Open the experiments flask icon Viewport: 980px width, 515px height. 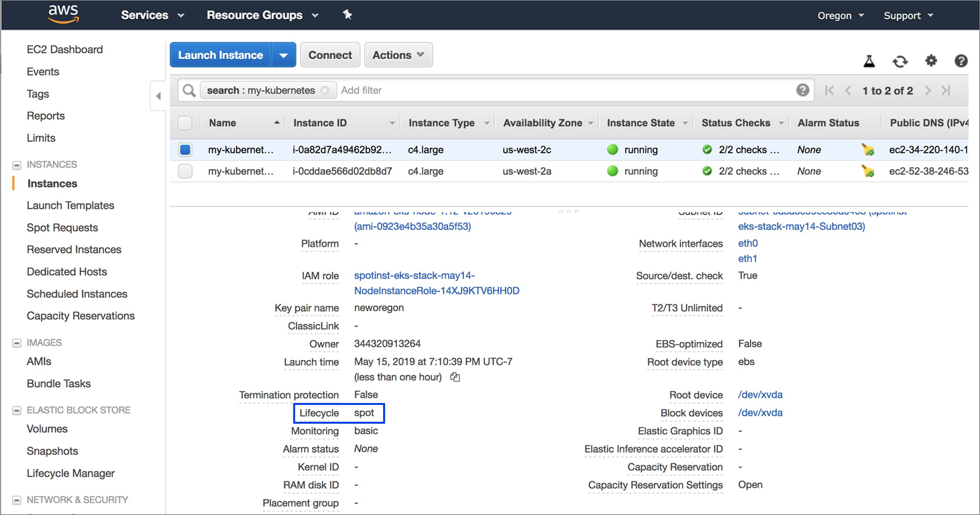click(869, 61)
